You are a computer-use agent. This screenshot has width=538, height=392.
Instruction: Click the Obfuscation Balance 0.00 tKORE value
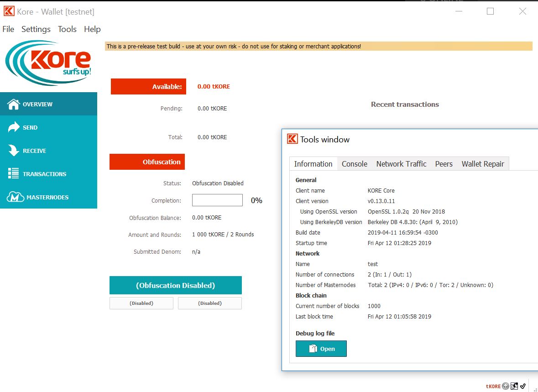(x=207, y=218)
